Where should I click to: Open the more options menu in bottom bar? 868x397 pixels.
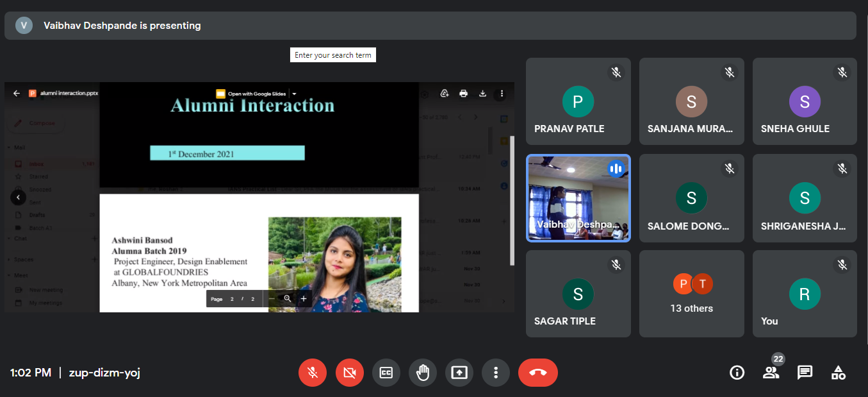pos(496,373)
